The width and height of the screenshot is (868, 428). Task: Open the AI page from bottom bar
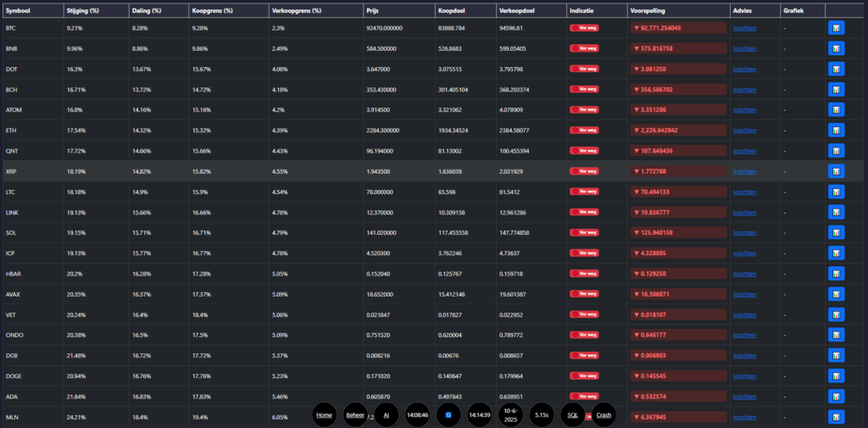tap(386, 415)
